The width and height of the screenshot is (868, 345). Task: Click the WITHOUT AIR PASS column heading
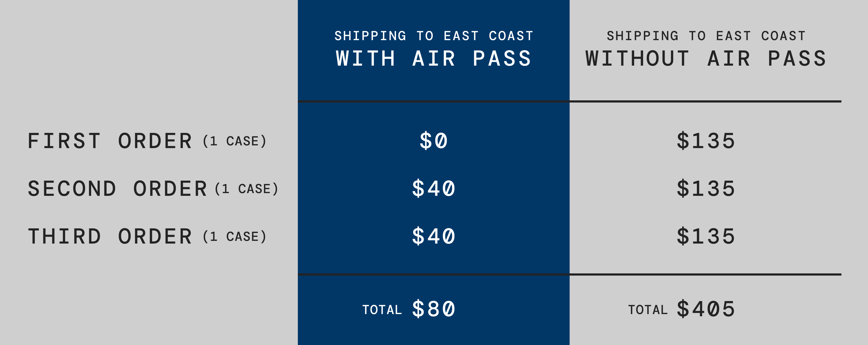(706, 59)
